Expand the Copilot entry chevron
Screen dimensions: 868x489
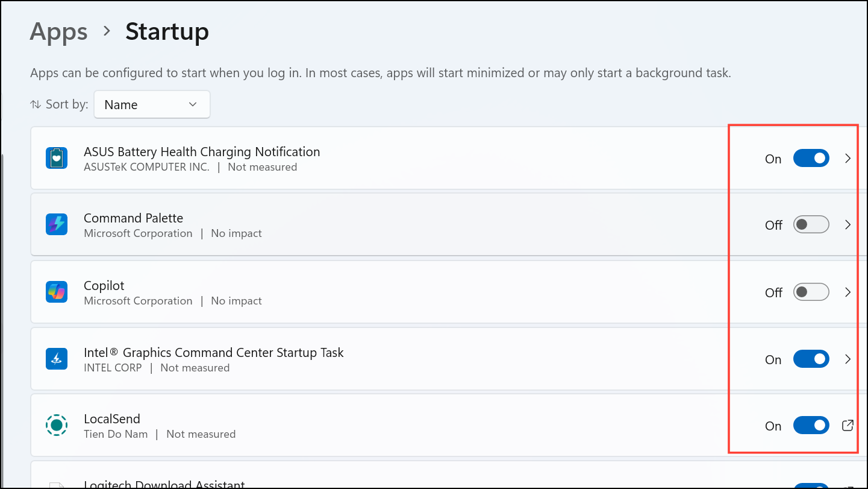click(848, 292)
